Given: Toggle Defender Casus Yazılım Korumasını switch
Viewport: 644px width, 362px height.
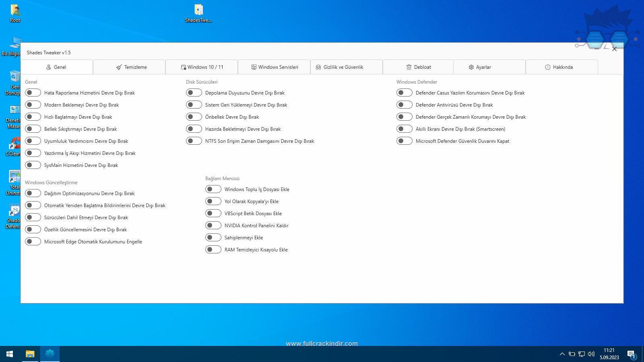Looking at the screenshot, I should click(405, 93).
